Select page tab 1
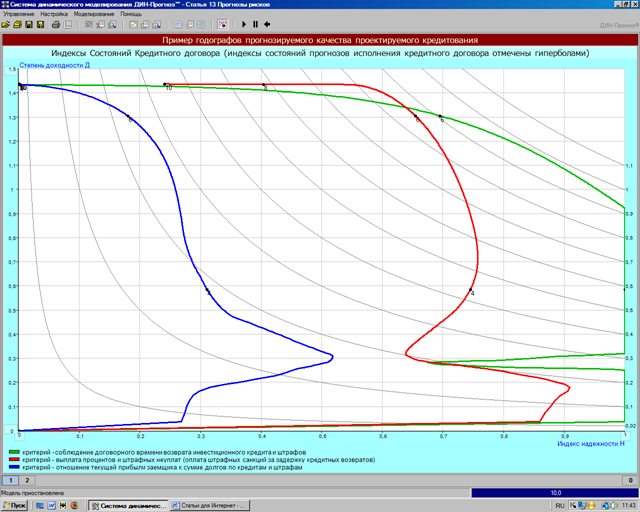This screenshot has height=512, width=640. coord(10,481)
